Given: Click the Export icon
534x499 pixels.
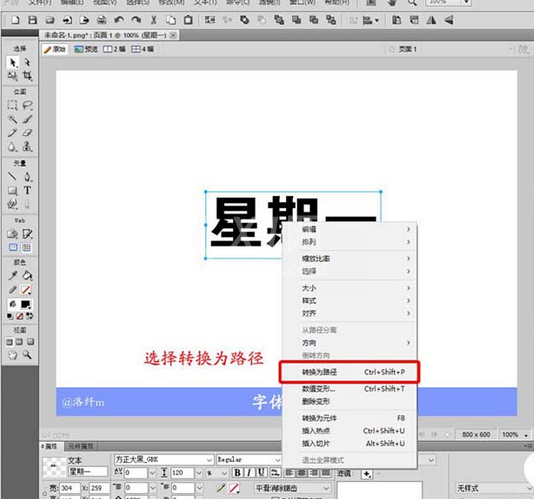Looking at the screenshot, I should tap(84, 20).
